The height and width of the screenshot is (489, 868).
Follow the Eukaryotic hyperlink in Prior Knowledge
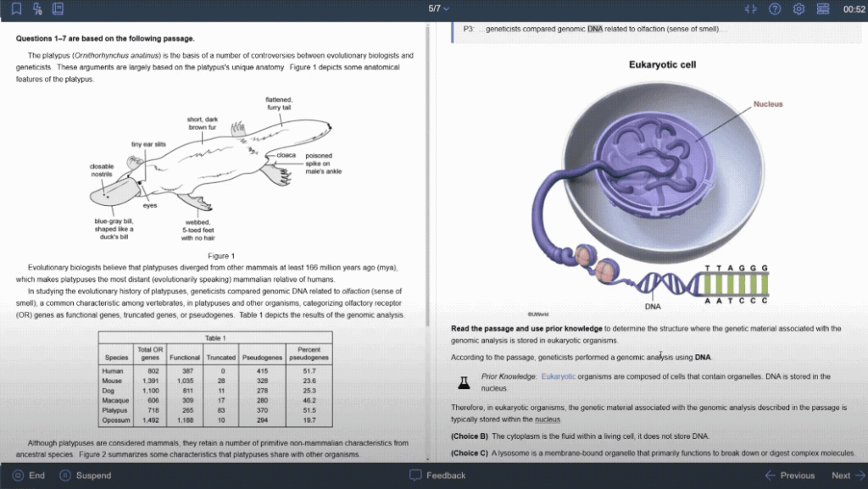(558, 376)
